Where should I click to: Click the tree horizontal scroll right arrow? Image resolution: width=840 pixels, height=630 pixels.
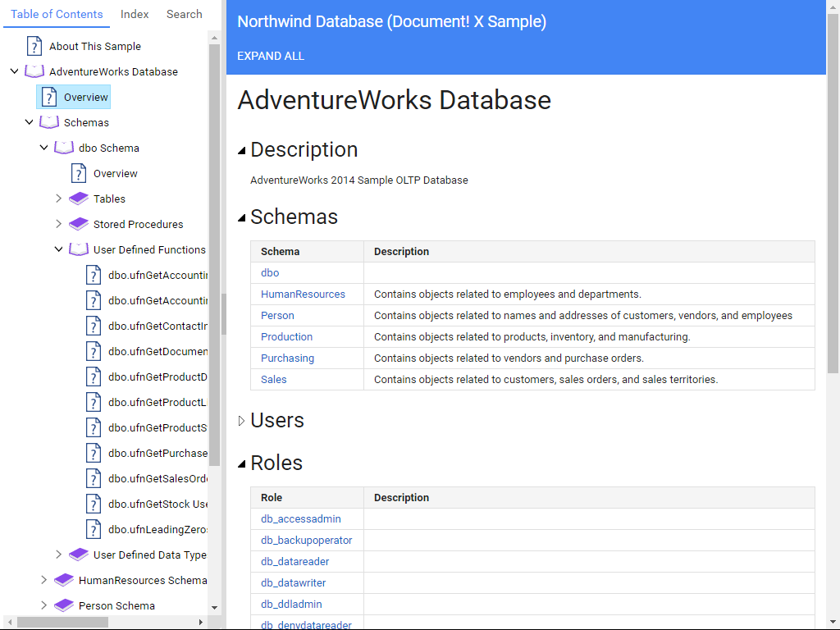(x=201, y=622)
